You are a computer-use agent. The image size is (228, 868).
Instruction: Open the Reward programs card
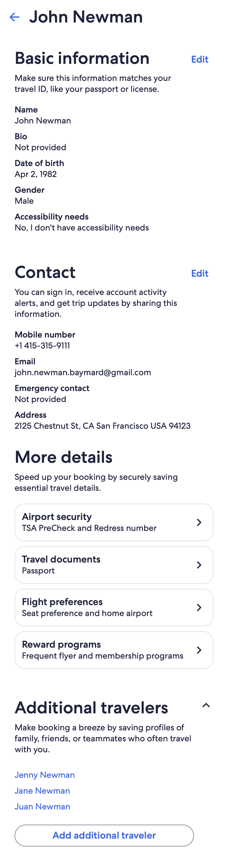point(114,650)
